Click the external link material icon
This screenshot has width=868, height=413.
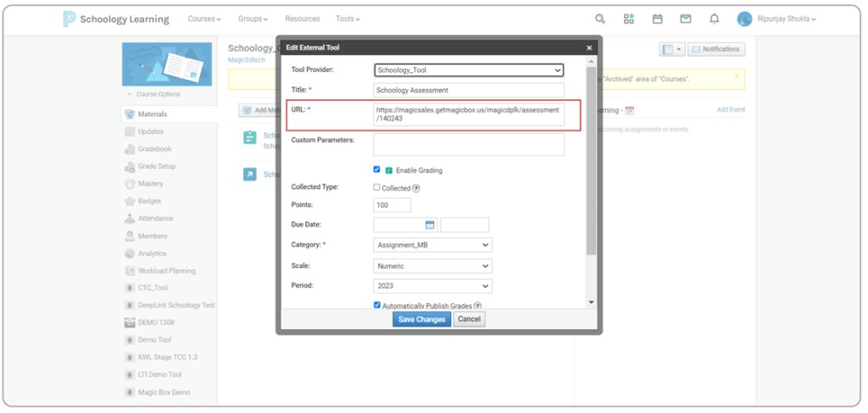pyautogui.click(x=250, y=175)
